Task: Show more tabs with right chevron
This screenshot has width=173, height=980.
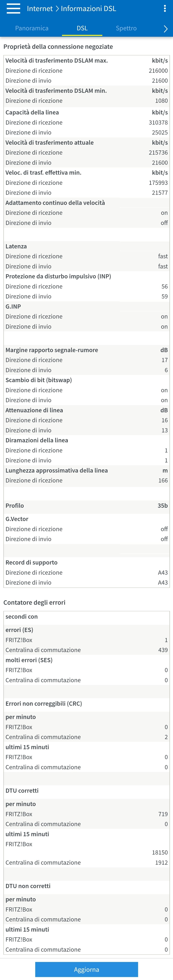Action: pos(165,29)
